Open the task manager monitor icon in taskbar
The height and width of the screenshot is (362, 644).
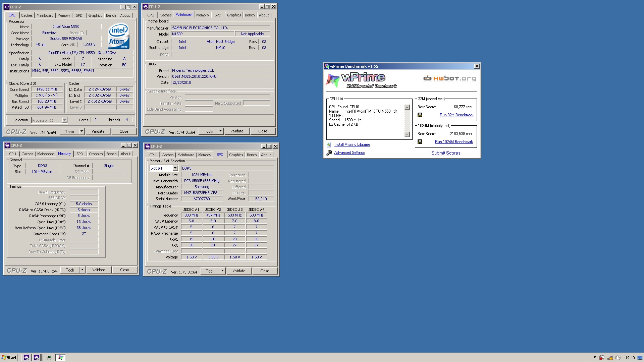[x=49, y=357]
